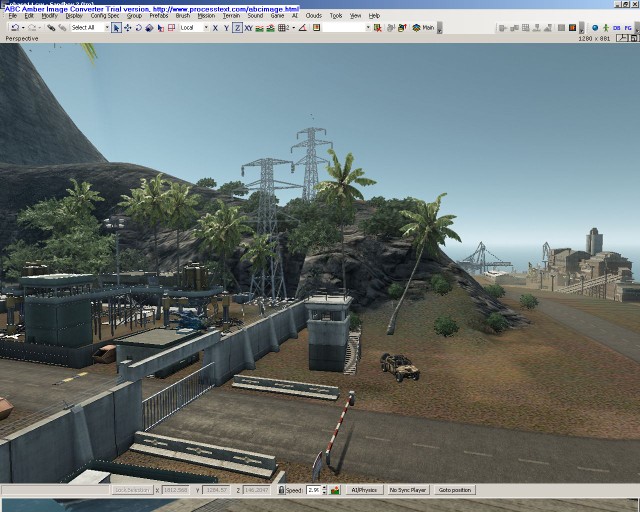Open the Select All filter dropdown

[107, 28]
